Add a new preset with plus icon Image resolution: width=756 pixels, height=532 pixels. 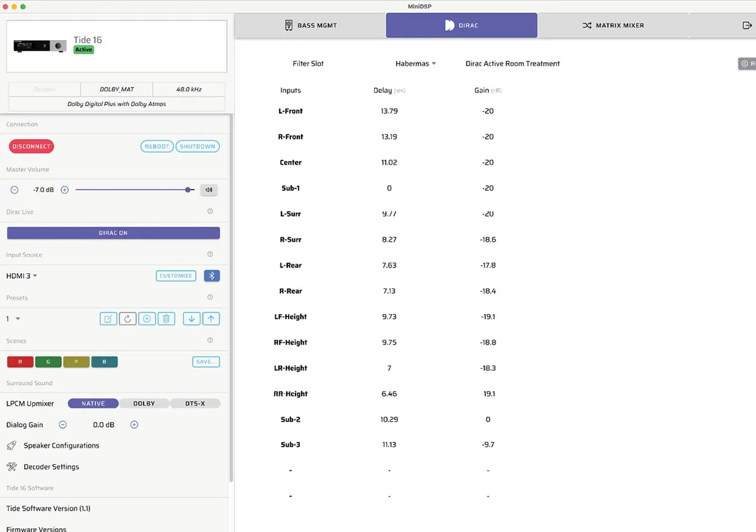click(x=147, y=319)
